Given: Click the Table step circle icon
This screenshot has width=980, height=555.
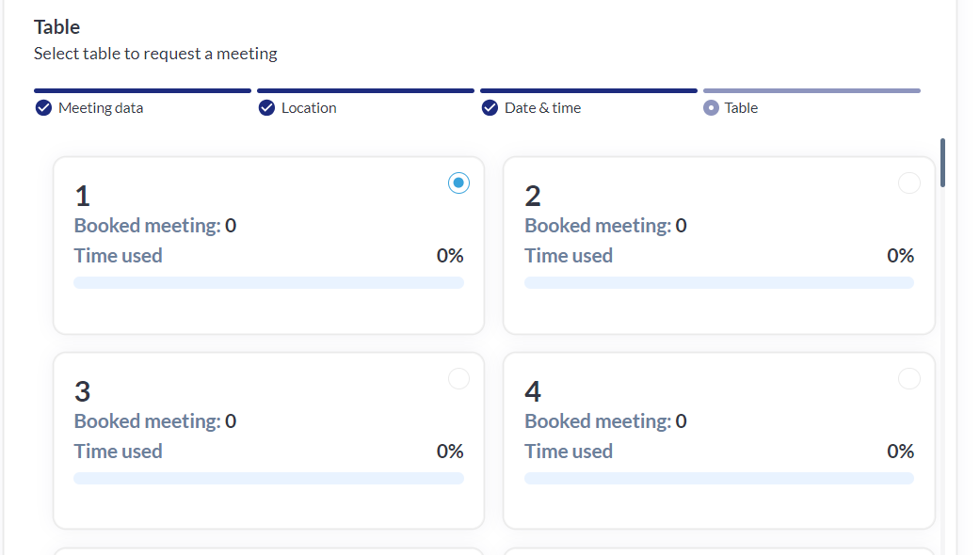Looking at the screenshot, I should coord(712,108).
